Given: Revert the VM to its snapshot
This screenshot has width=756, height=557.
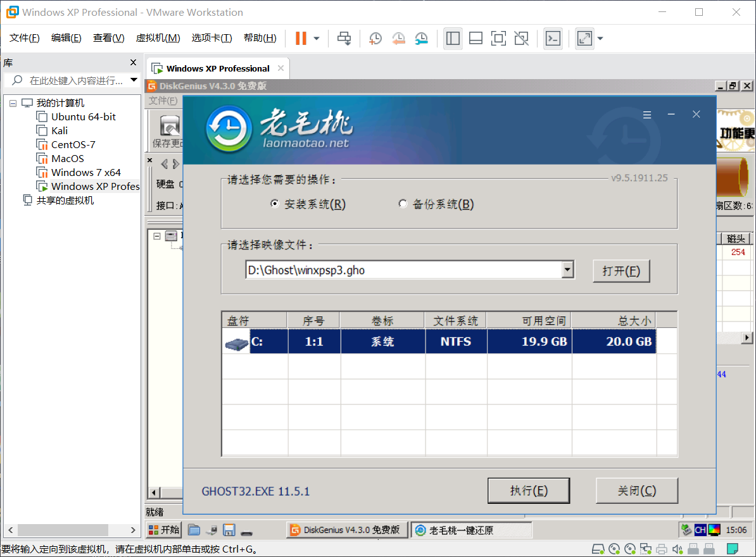Looking at the screenshot, I should [x=398, y=38].
